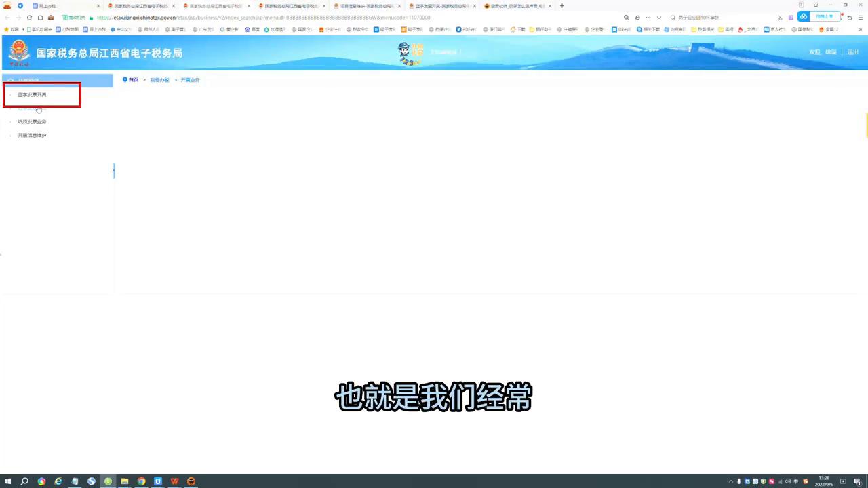This screenshot has height=488, width=868.
Task: Open WPS Office from the taskbar
Action: click(x=174, y=481)
